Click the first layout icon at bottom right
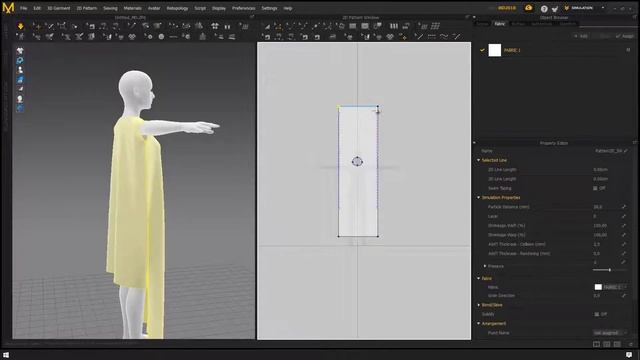Viewport: 640px width, 360px height. tap(596, 344)
